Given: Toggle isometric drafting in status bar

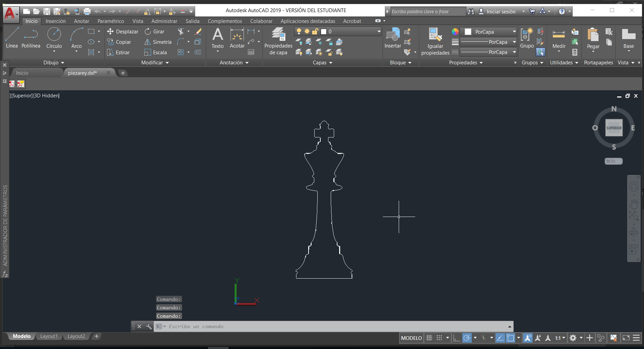Looking at the screenshot, I should tap(484, 338).
